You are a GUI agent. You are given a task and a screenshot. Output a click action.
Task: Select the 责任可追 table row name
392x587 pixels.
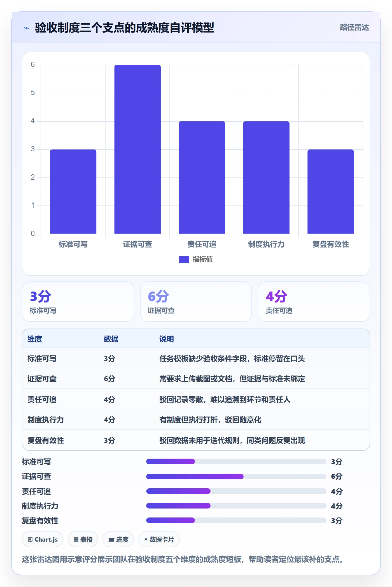pos(42,399)
